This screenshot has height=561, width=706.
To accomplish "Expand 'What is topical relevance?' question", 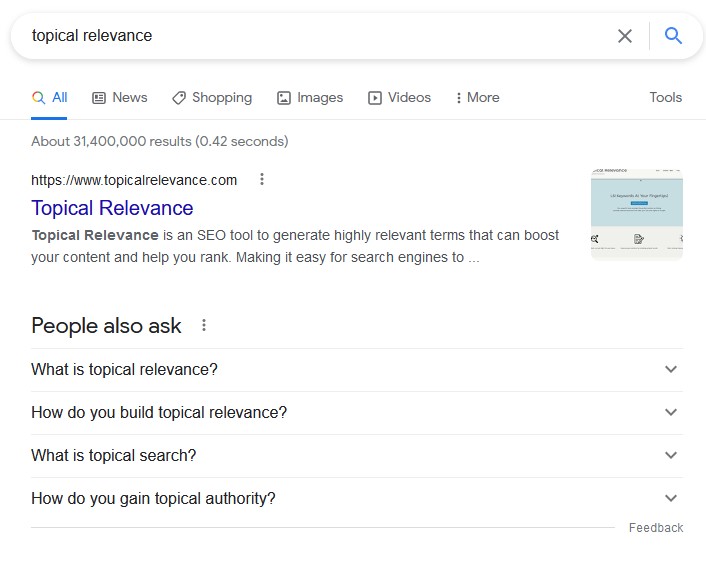I will coord(357,370).
